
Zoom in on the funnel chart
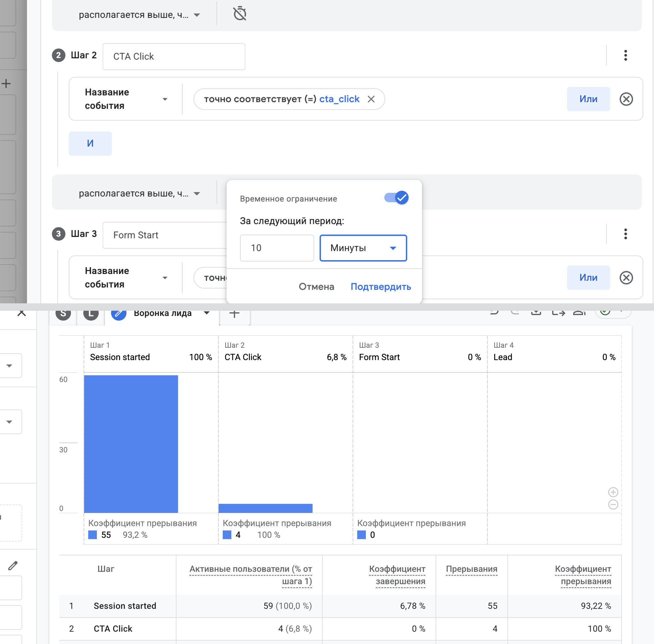[x=613, y=492]
